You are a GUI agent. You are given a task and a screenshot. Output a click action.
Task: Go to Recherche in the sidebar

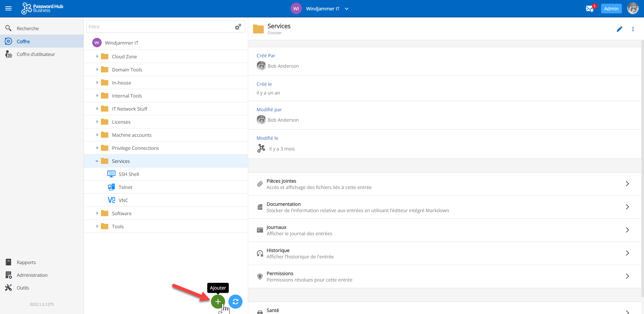[x=28, y=28]
